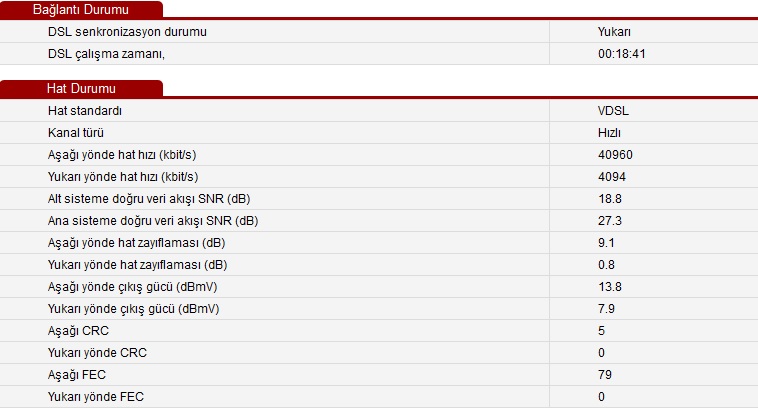Screen dimensions: 758x408
Task: Click the downstream line rate value 40960
Action: coord(615,155)
